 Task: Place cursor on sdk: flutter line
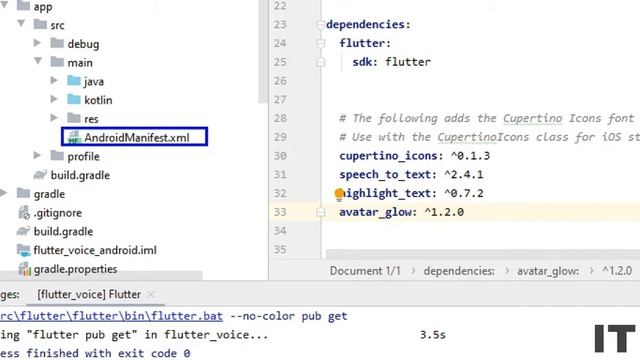[x=391, y=62]
